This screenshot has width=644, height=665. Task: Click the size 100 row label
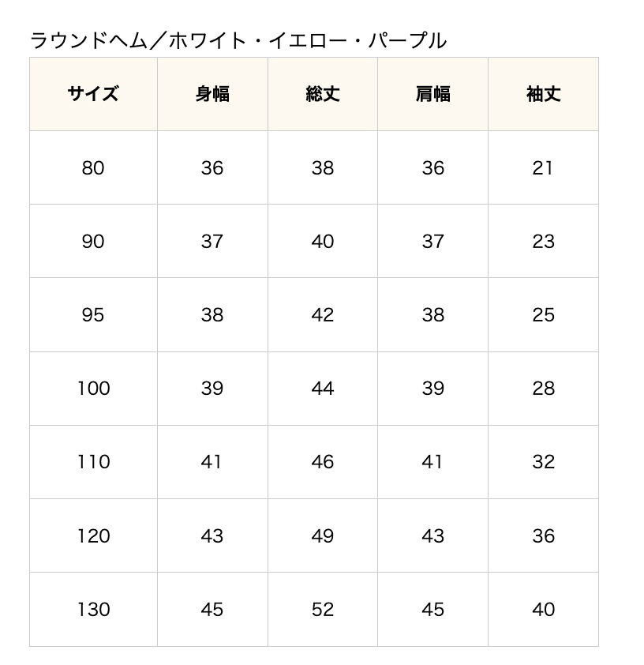pyautogui.click(x=93, y=388)
